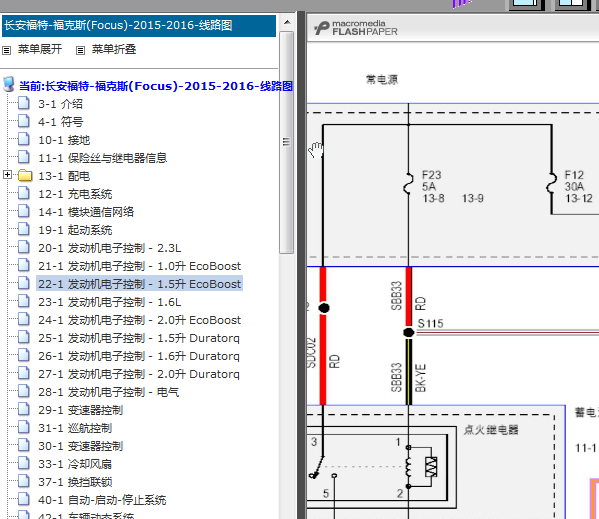This screenshot has height=519, width=599.
Task: Open 40-1 自动-启动-停止系统
Action: pyautogui.click(x=102, y=500)
